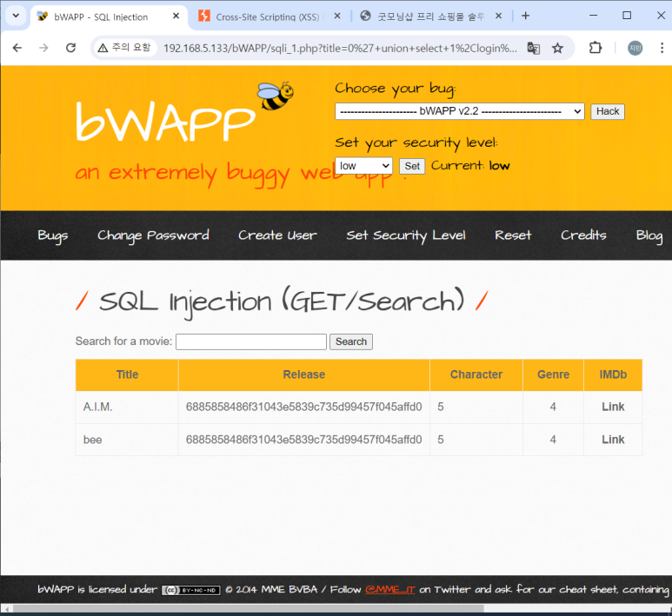
Task: Close the Korean shopping mall tab
Action: [x=498, y=16]
